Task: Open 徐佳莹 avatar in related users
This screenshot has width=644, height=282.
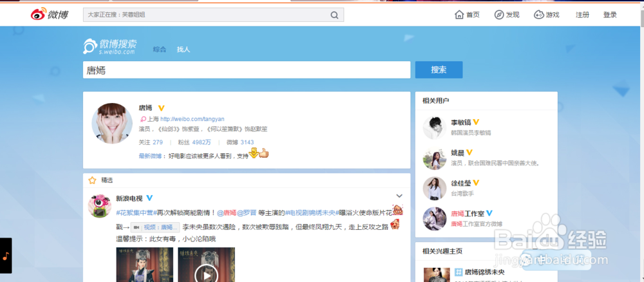Action: [x=435, y=189]
